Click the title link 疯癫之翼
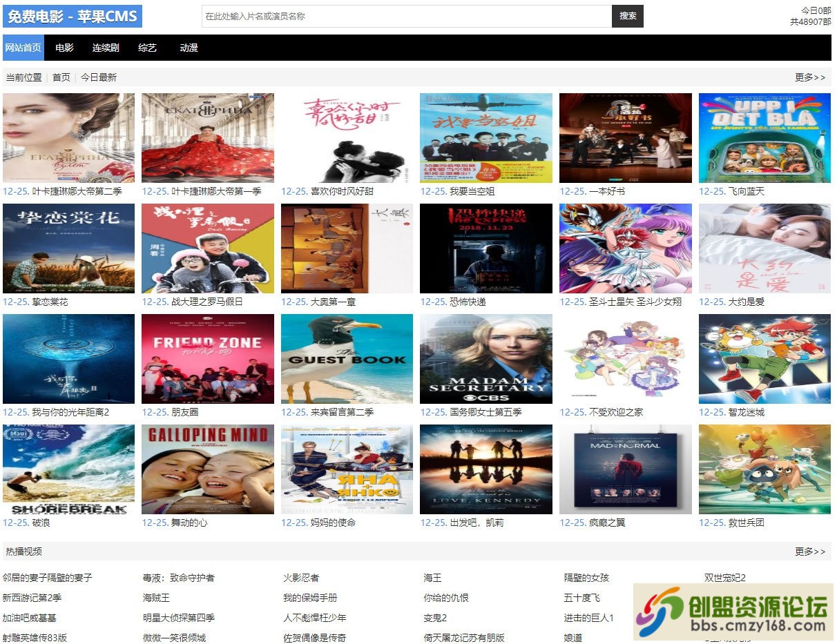837x644 pixels. tap(607, 523)
